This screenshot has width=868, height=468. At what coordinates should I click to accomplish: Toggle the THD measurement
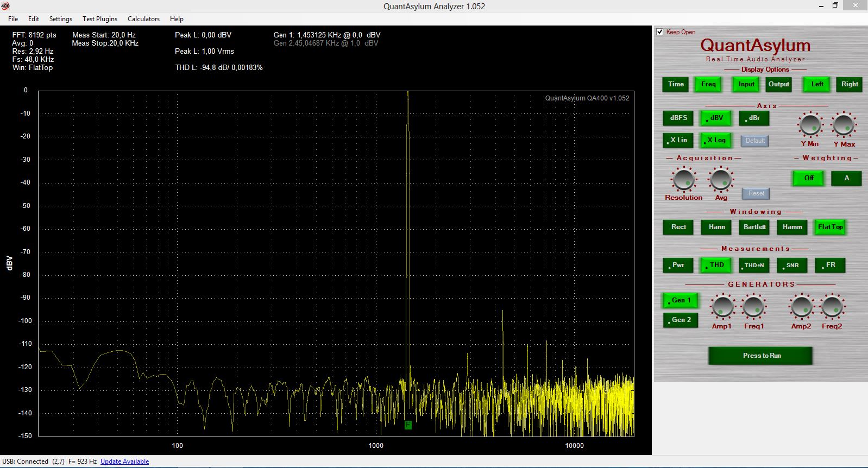pyautogui.click(x=716, y=265)
